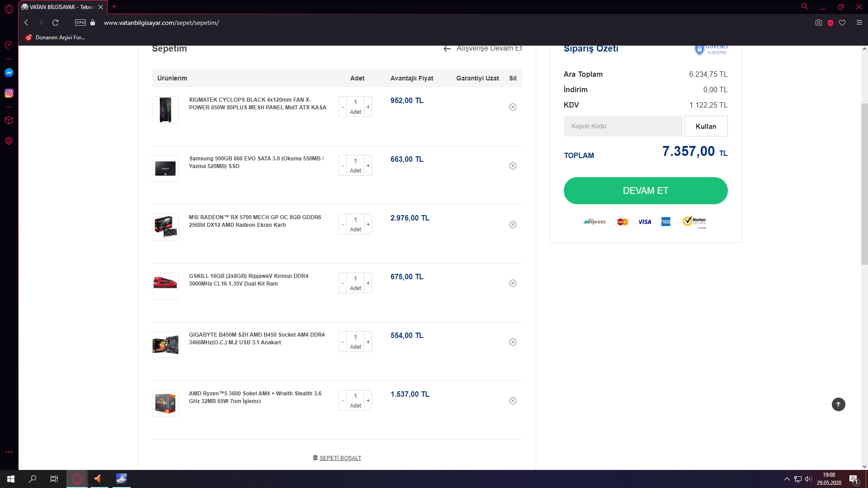Open Messenger in Opera sidebar
868x488 pixels.
[x=9, y=73]
